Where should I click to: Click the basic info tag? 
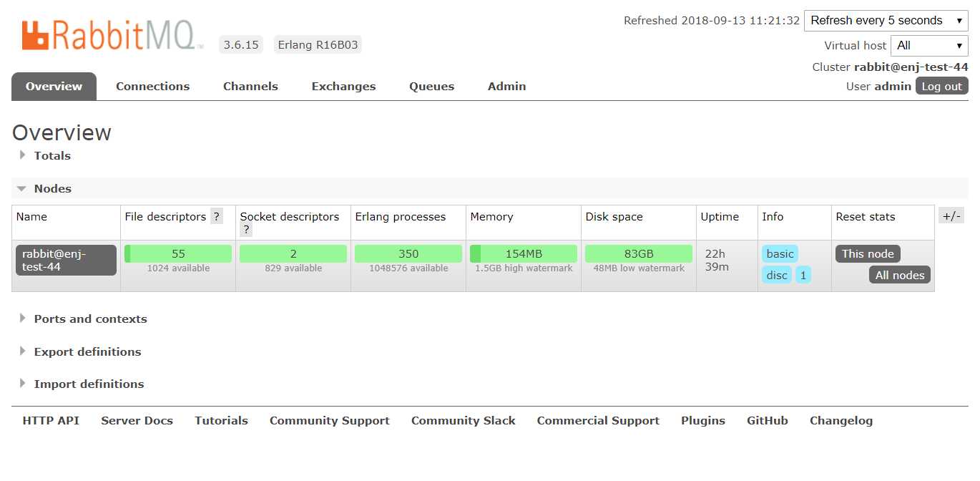(780, 253)
